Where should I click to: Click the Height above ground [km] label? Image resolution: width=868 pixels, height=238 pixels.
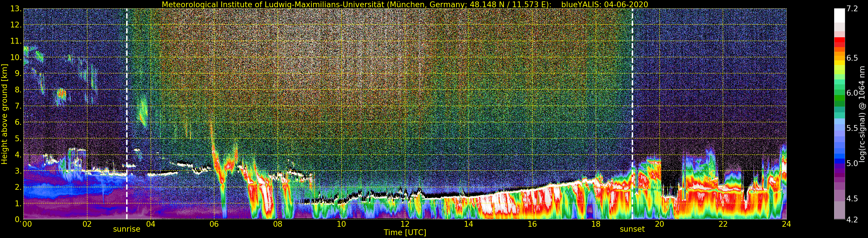(x=4, y=114)
